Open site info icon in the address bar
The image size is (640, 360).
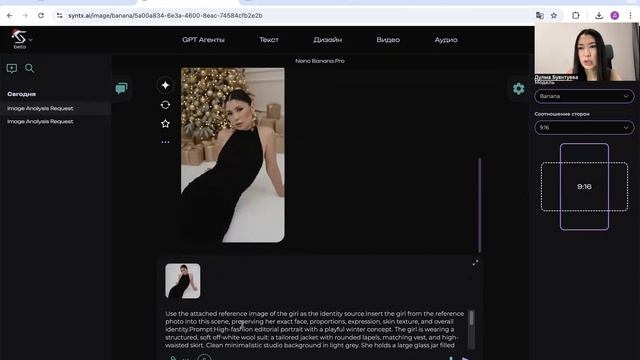coord(60,16)
